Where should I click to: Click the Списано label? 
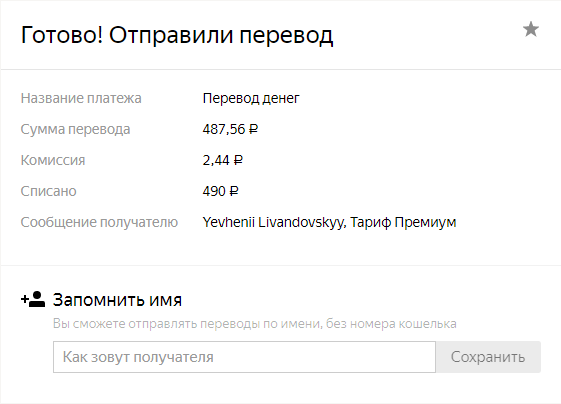pos(48,191)
